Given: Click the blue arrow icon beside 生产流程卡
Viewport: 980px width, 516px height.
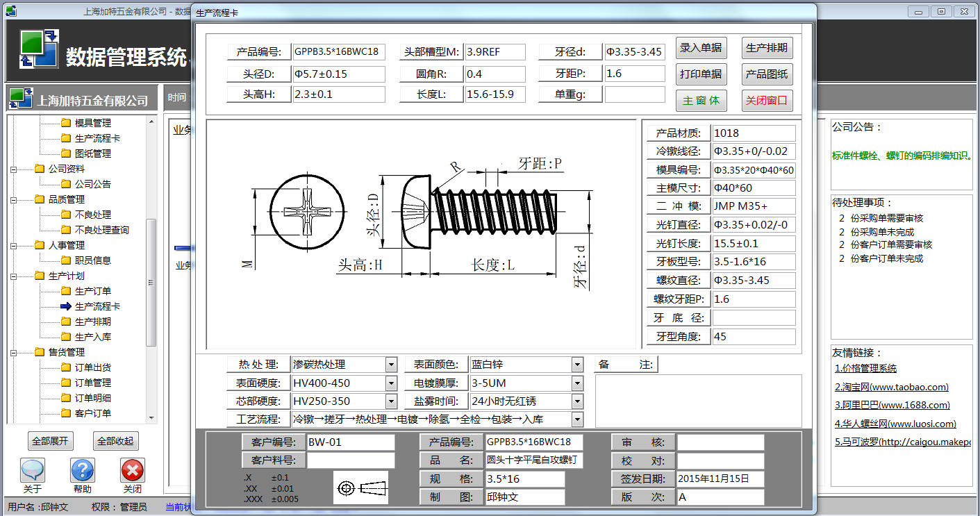Looking at the screenshot, I should (x=66, y=306).
